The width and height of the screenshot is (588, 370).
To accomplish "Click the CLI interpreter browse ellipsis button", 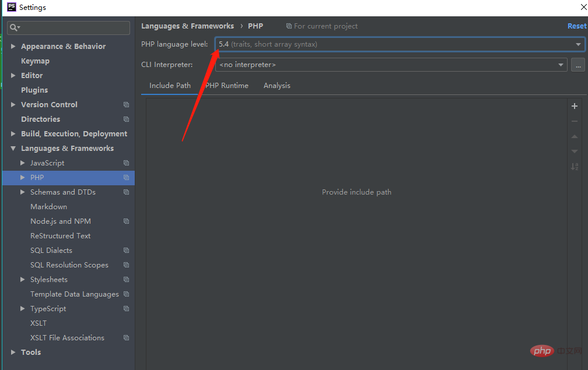I will click(x=577, y=65).
